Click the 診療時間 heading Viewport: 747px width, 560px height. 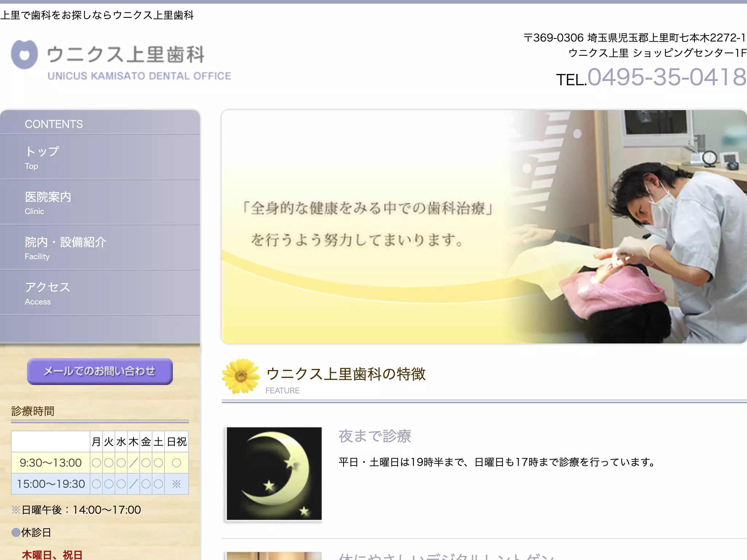(x=33, y=411)
